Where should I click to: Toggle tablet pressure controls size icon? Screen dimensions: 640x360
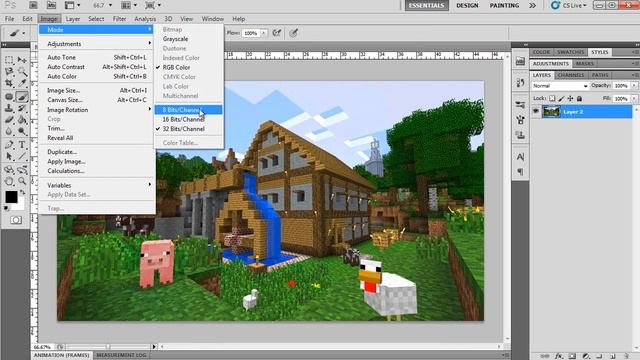[293, 33]
